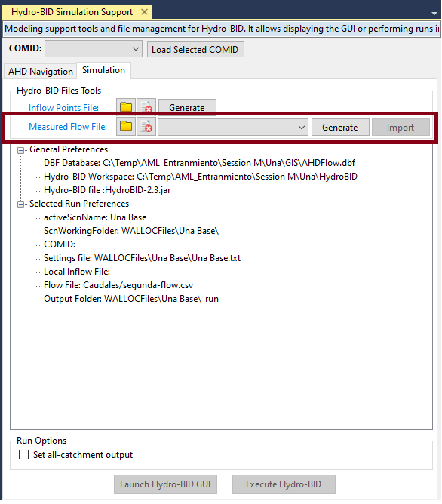This screenshot has width=442, height=504.
Task: Close the Hydro-BID Simulation Support tab
Action: click(x=145, y=12)
